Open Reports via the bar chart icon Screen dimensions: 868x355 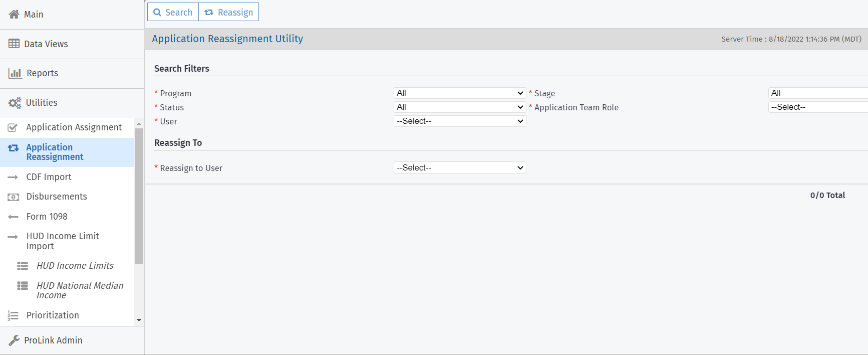tap(15, 73)
